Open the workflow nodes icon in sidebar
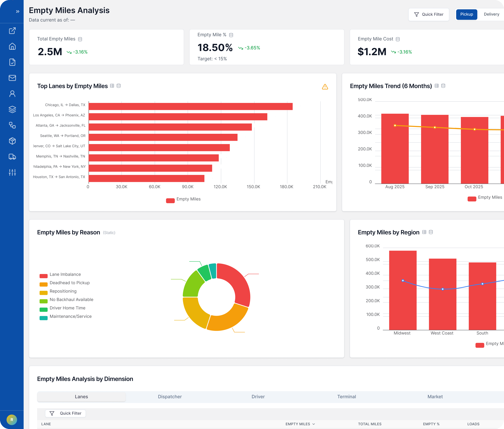This screenshot has height=429, width=504. [x=12, y=125]
